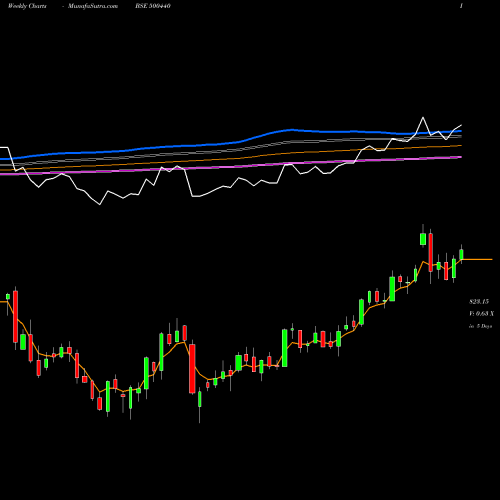Click the peak of the white indicator line
Image resolution: width=500 pixels, height=500 pixels.
pos(423,117)
